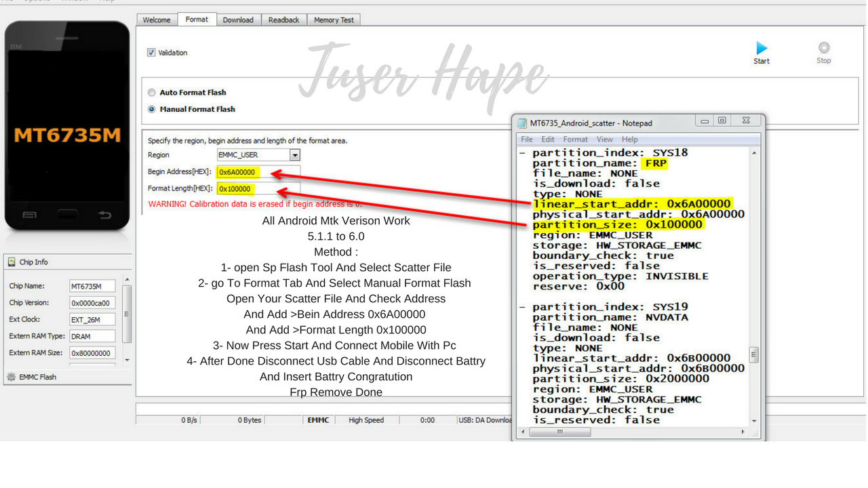Maximize the Notepad window
This screenshot has width=868, height=488.
[x=722, y=121]
